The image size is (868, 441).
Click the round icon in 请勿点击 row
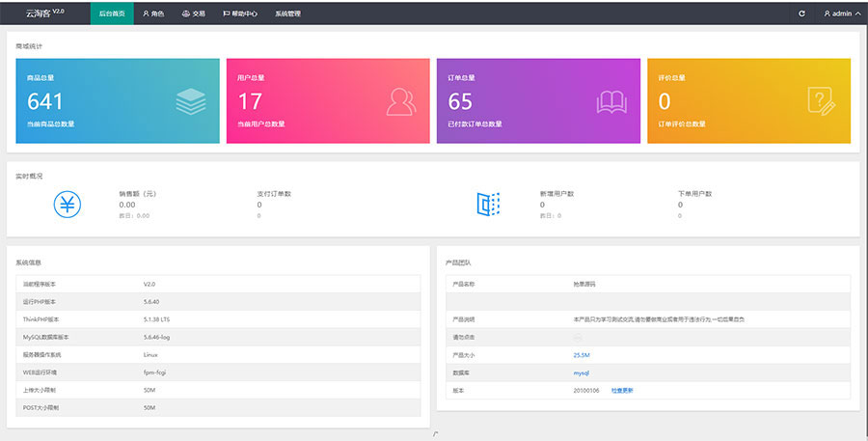(578, 338)
